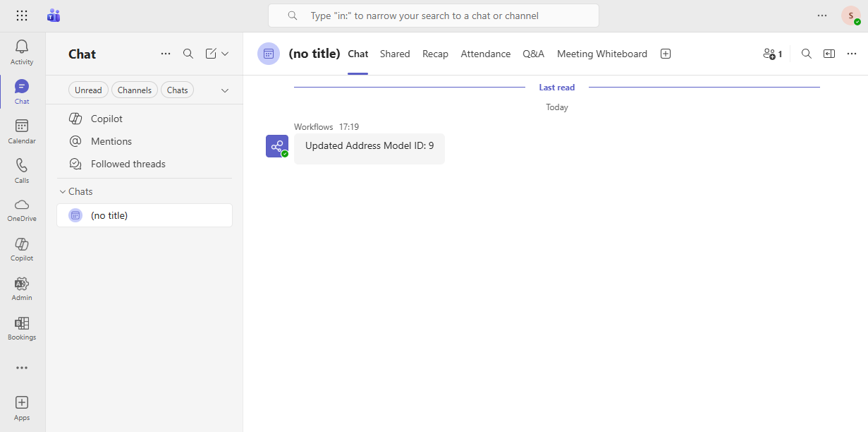The height and width of the screenshot is (432, 868).
Task: Click the top search box
Action: [433, 16]
